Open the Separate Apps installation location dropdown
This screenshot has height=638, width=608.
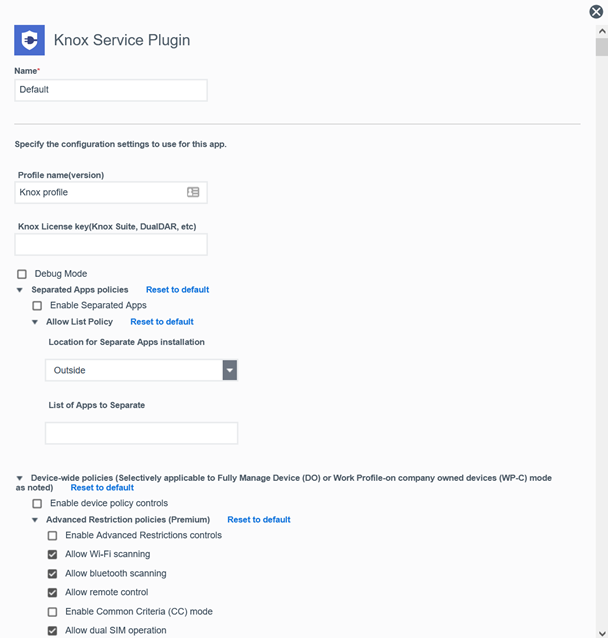[x=229, y=370]
